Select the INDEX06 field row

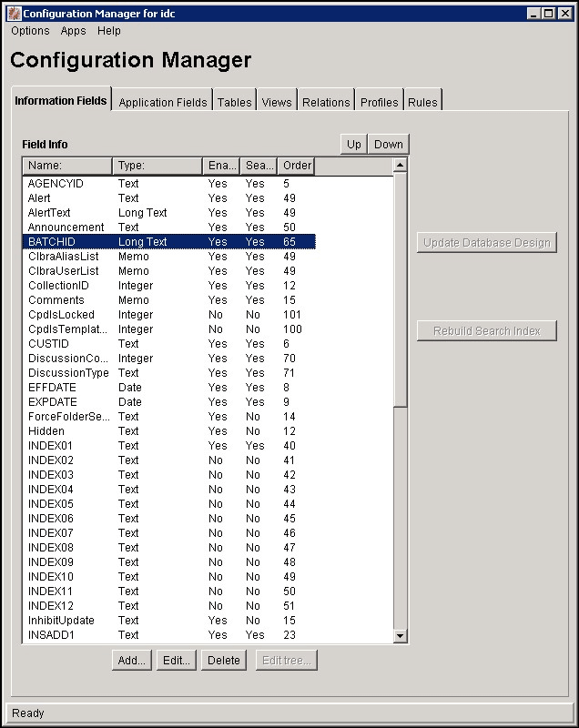click(169, 518)
